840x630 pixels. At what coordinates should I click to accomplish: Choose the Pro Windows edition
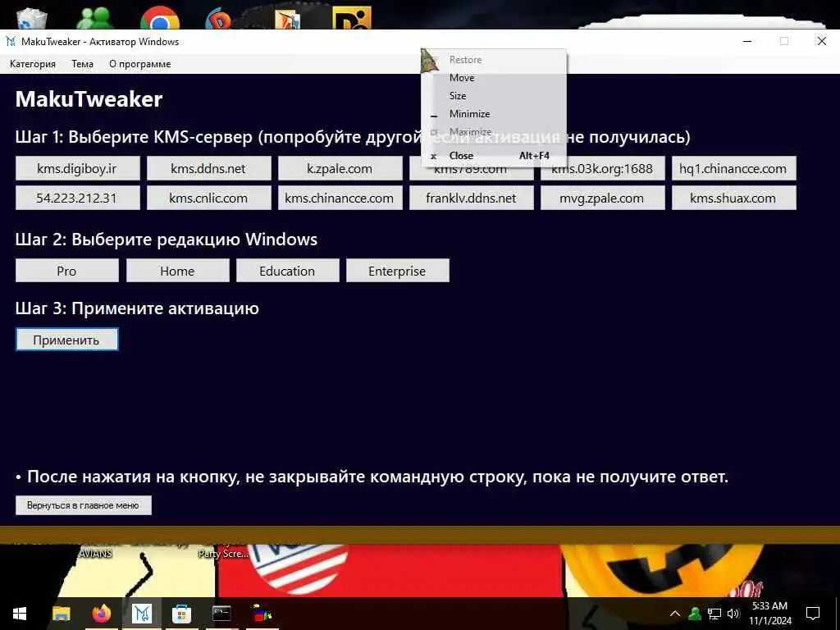coord(67,271)
